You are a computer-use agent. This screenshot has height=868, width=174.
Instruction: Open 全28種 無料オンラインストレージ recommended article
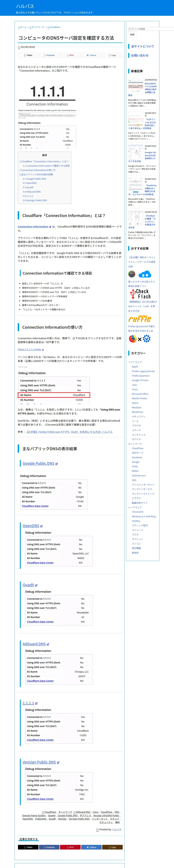click(142, 262)
